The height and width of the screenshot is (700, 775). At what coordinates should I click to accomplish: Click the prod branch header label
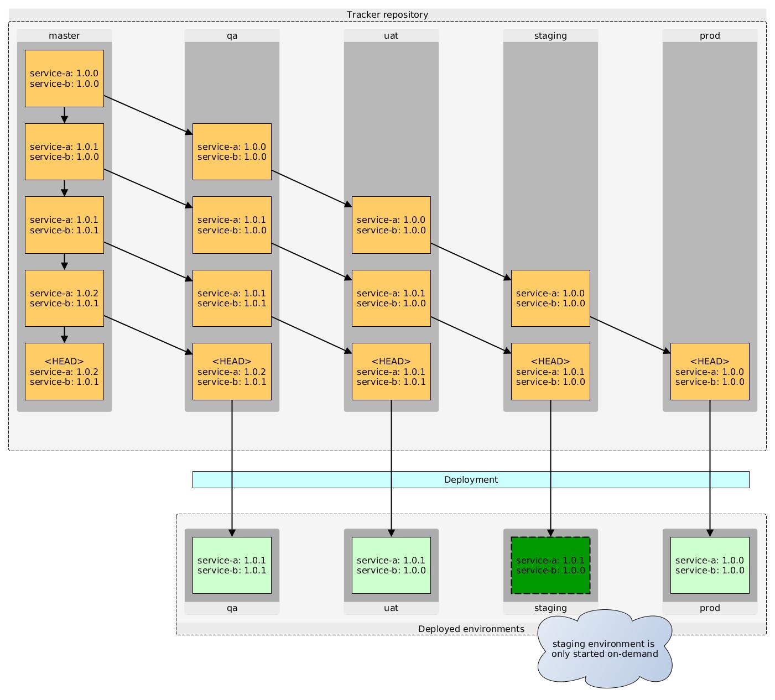pos(710,35)
